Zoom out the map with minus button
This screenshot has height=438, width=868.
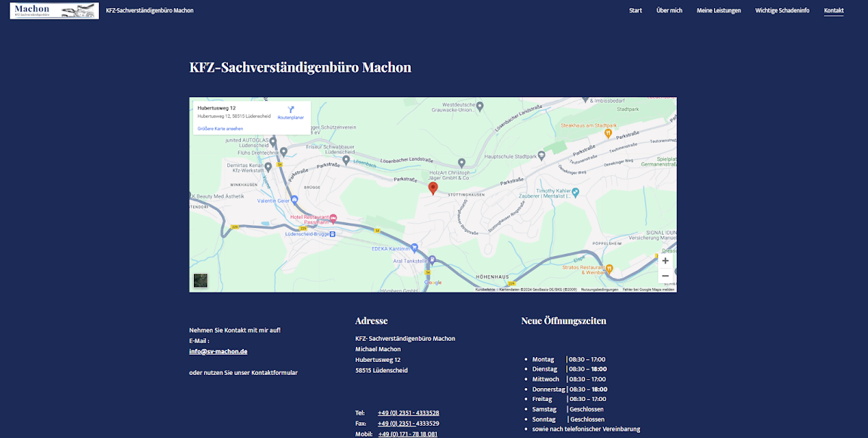click(665, 276)
